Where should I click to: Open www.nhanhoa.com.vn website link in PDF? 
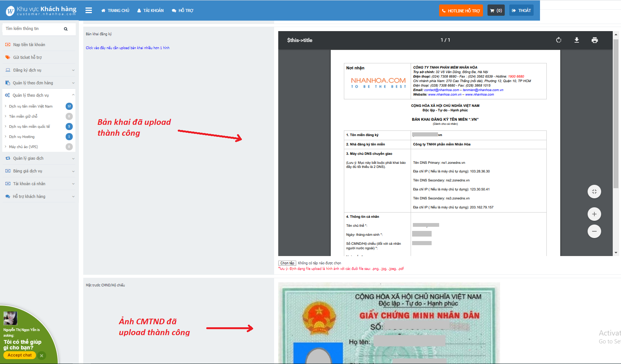[x=445, y=94]
